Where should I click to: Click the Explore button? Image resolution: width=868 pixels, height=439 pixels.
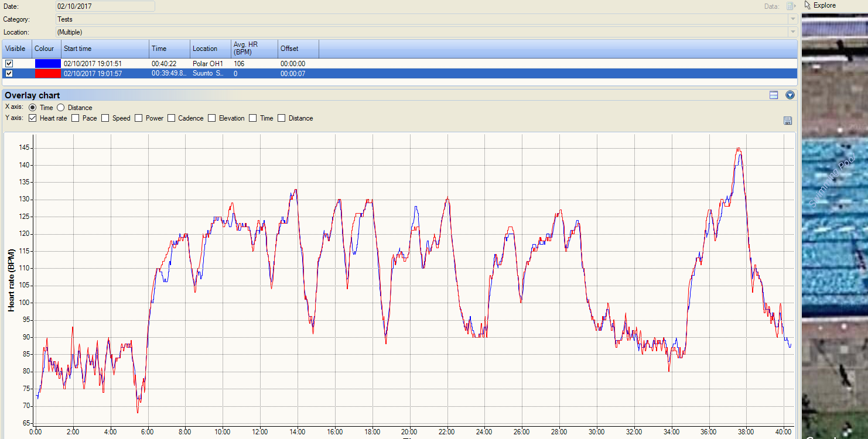824,5
